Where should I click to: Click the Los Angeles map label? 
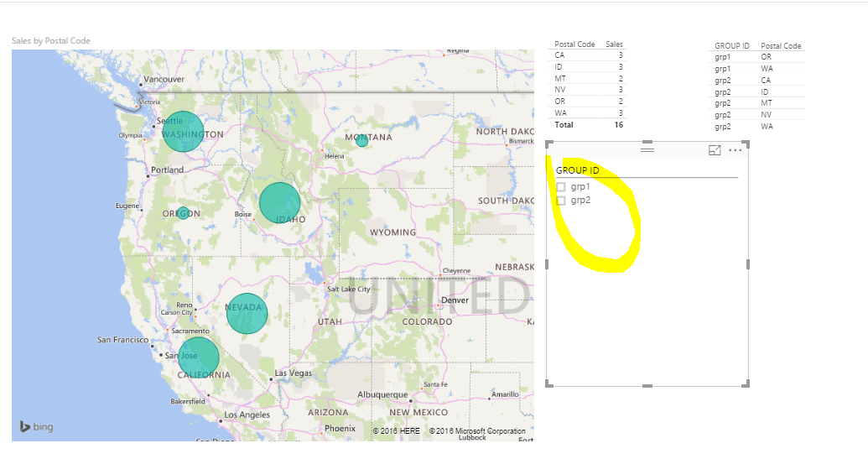pos(247,415)
